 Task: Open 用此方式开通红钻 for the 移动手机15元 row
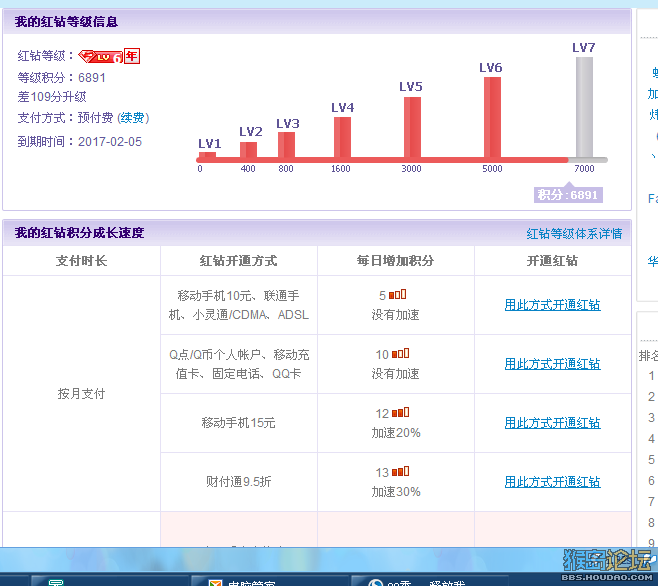(x=552, y=423)
